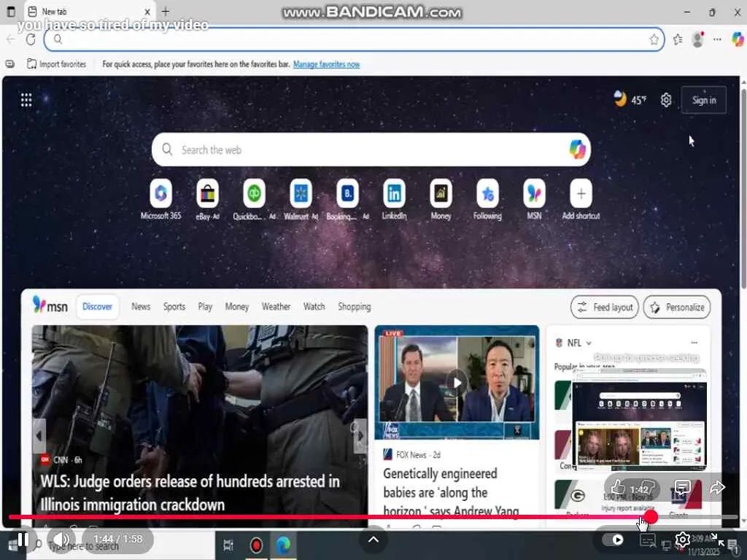
Task: Open the Microsoft 365 shortcut
Action: click(x=160, y=194)
